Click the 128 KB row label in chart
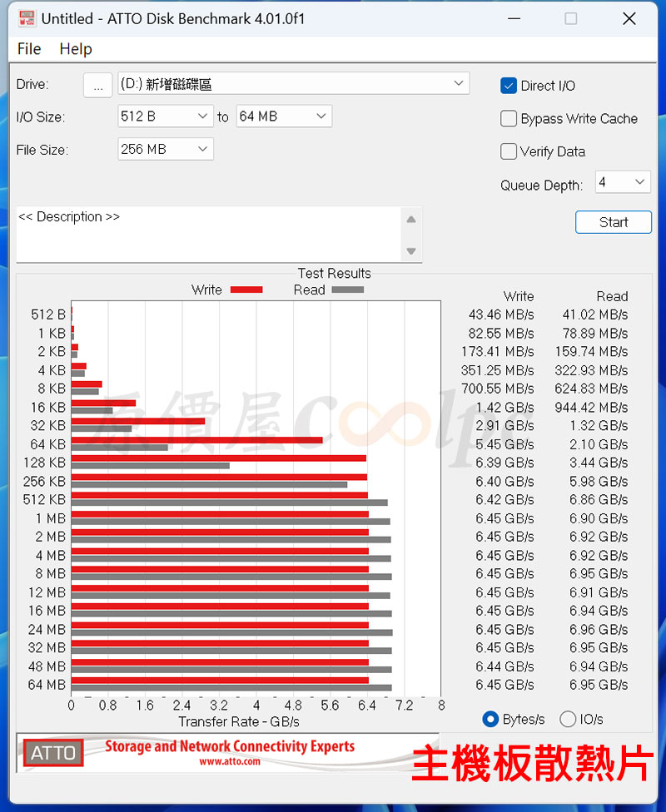This screenshot has height=812, width=666. click(45, 463)
